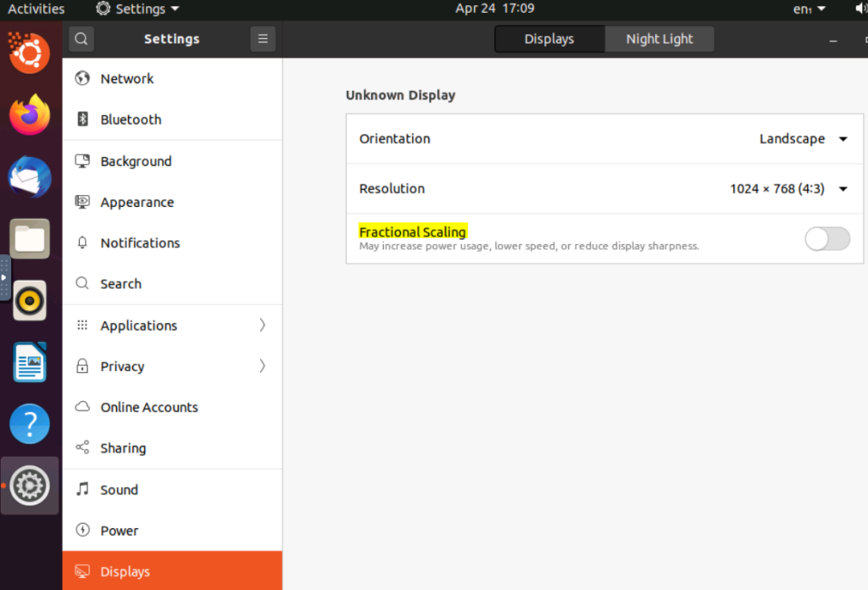
Task: Click the Network globe icon in sidebar
Action: click(82, 79)
